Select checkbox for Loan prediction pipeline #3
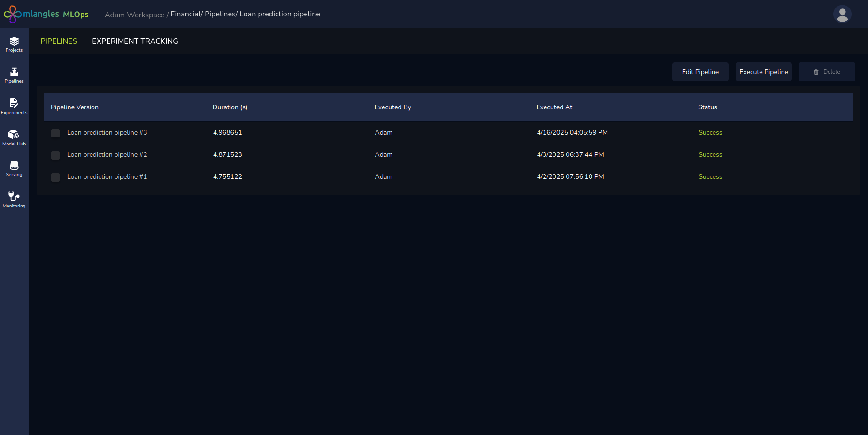The image size is (868, 435). point(55,133)
